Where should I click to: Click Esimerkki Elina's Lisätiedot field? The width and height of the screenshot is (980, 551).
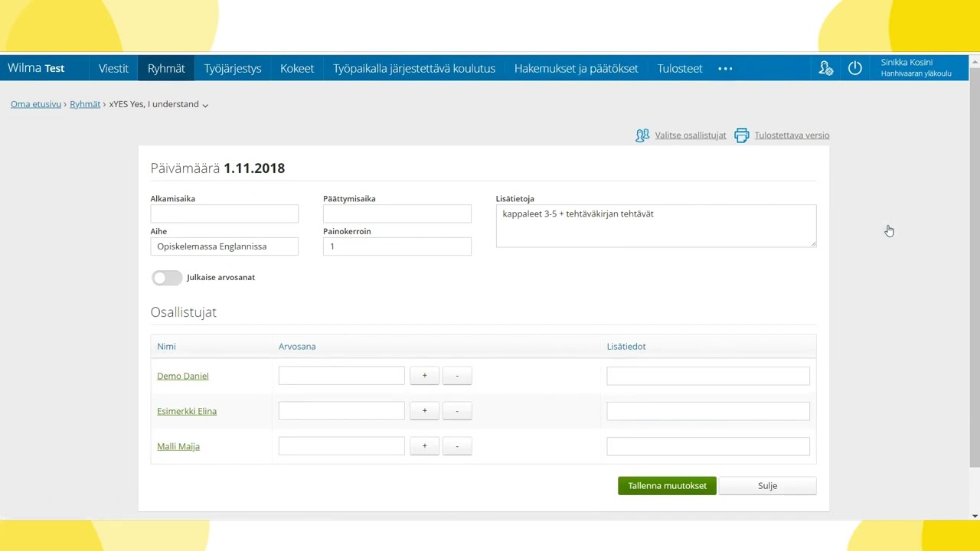pos(708,411)
